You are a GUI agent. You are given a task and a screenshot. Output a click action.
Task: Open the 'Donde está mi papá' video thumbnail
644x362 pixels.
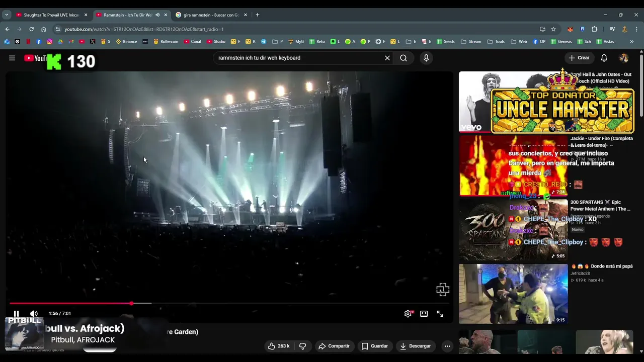[x=513, y=294]
